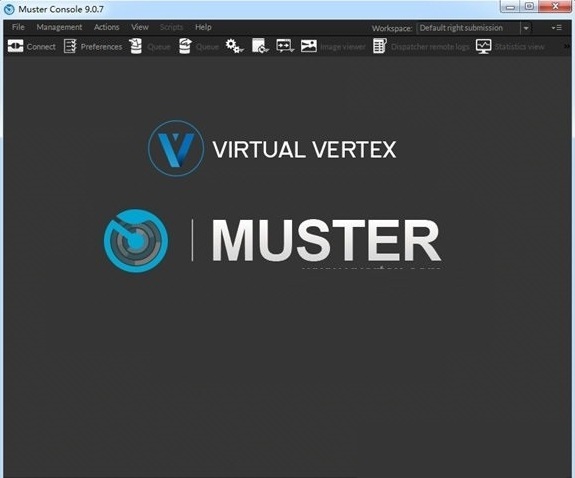Open Dispatcher remote logs icon
This screenshot has height=478, width=575.
[x=380, y=46]
